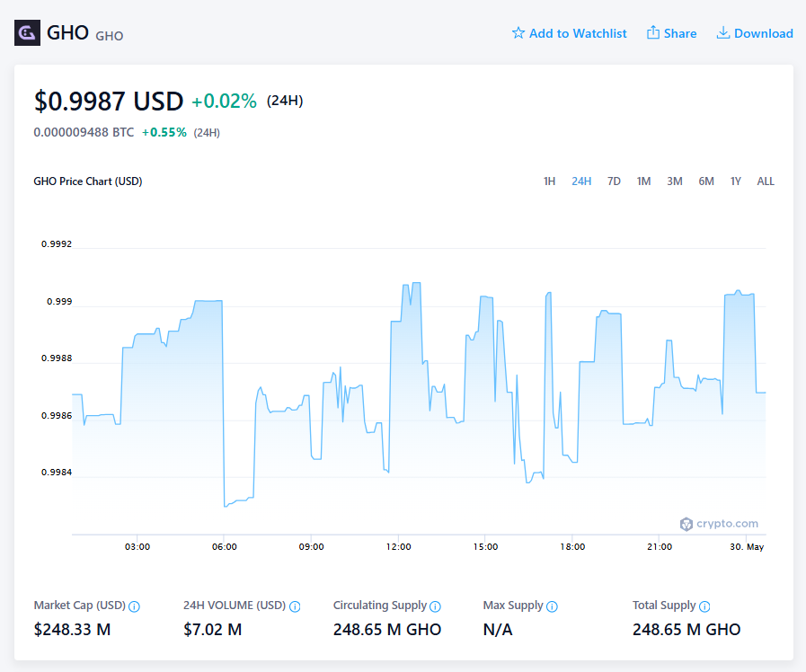Open the 24H Volume info icon

[x=295, y=606]
